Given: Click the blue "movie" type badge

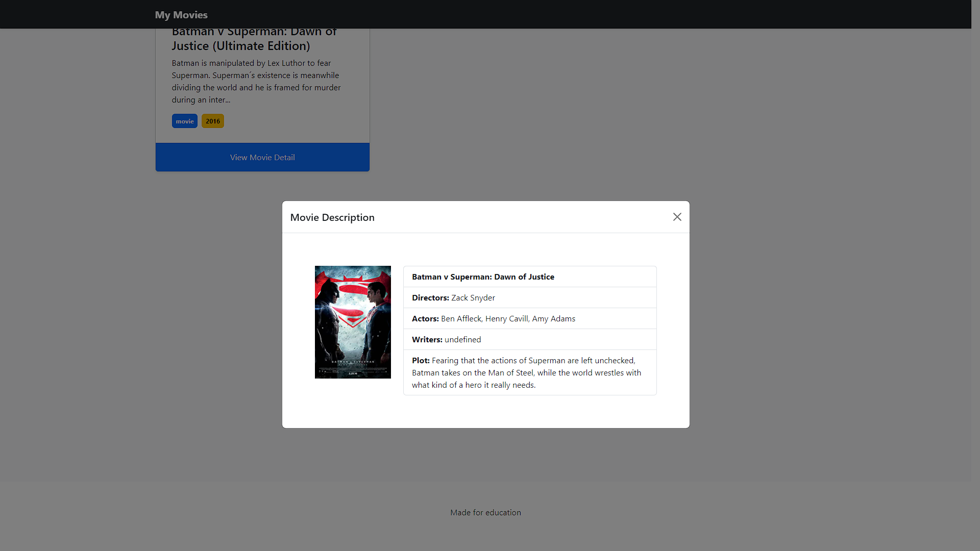Looking at the screenshot, I should coord(184,121).
